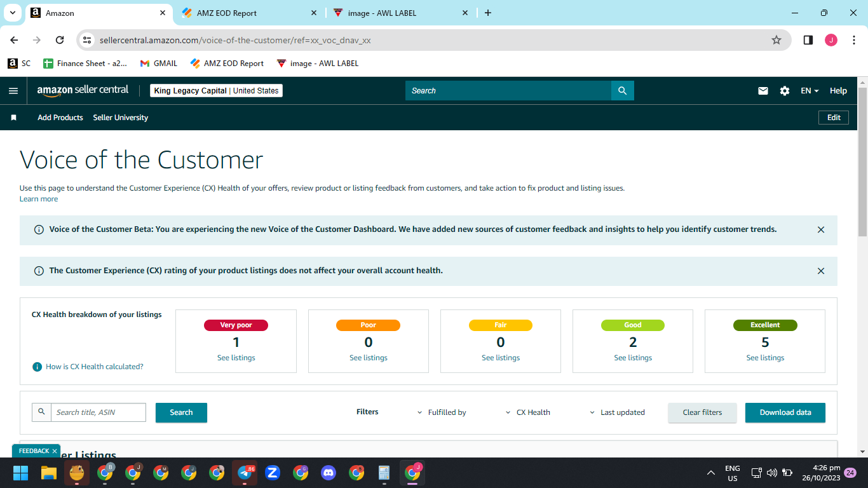Viewport: 868px width, 488px height.
Task: Click the teal Search button beside the ASIN field
Action: tap(181, 412)
